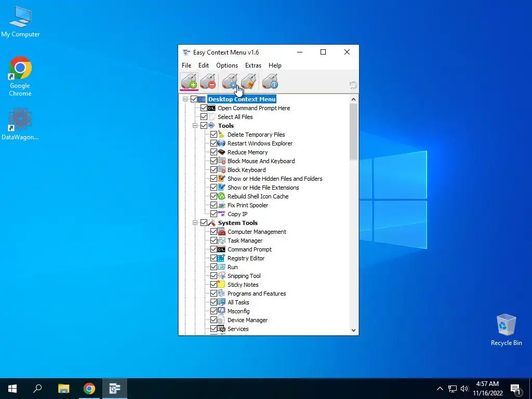Select the Msconfig row
This screenshot has height=399, width=532.
point(238,311)
